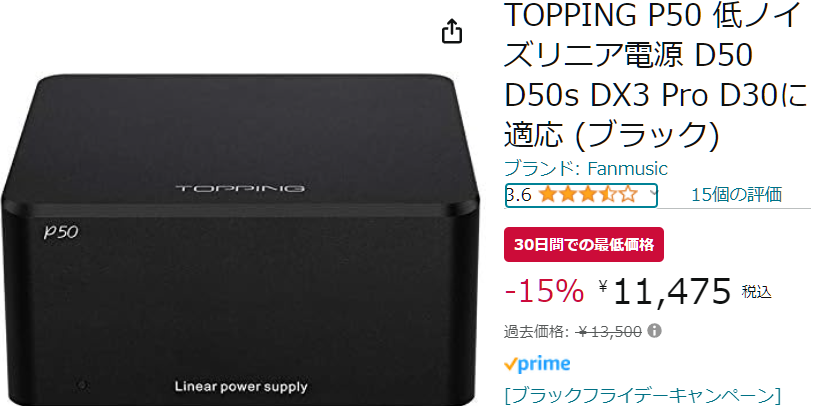Click the -15% discount label
The height and width of the screenshot is (406, 826).
click(544, 291)
